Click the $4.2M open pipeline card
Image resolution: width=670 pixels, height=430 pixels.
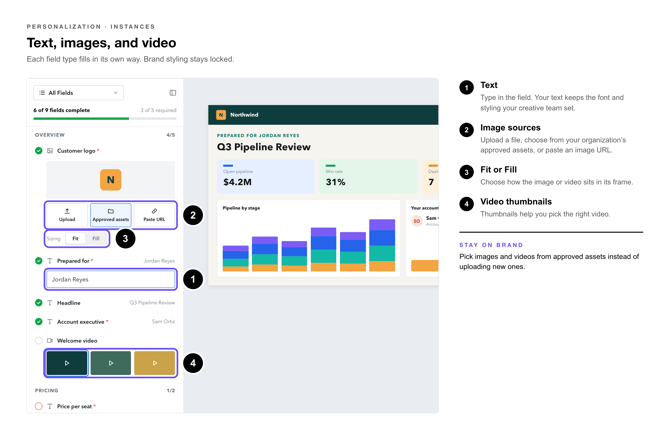[x=266, y=177]
